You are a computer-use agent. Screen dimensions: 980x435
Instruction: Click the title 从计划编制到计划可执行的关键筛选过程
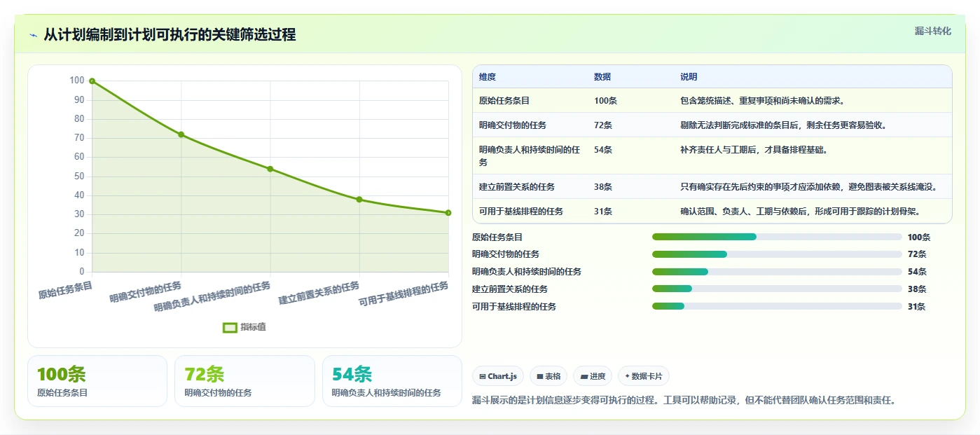click(x=170, y=35)
